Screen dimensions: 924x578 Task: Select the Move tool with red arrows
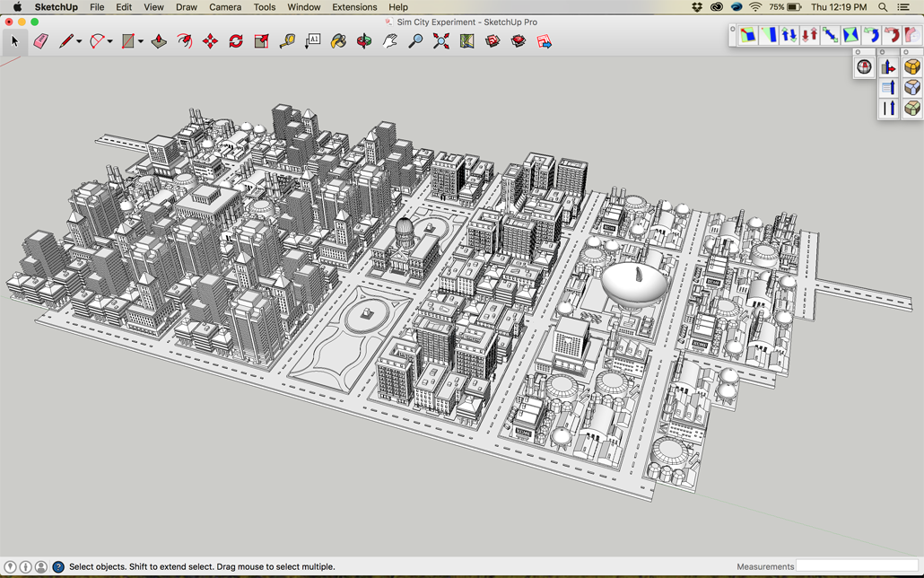pos(210,41)
